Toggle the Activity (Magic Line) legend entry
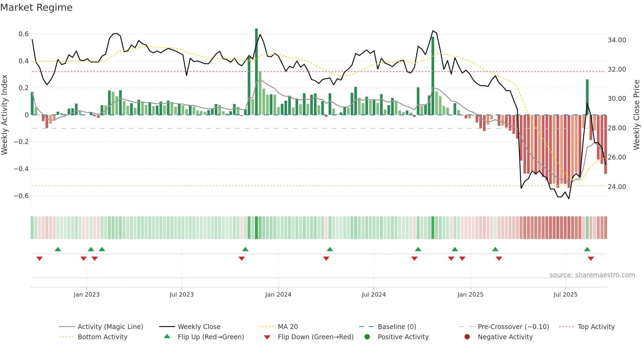Screen dimensions: 644x362 coord(101,327)
